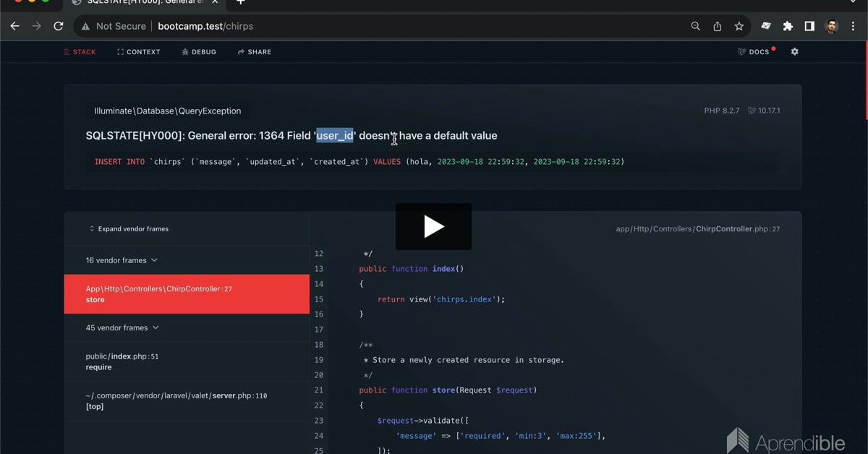Screen dimensions: 868x454
Task: Toggle the browser side panel icon
Action: point(809,26)
